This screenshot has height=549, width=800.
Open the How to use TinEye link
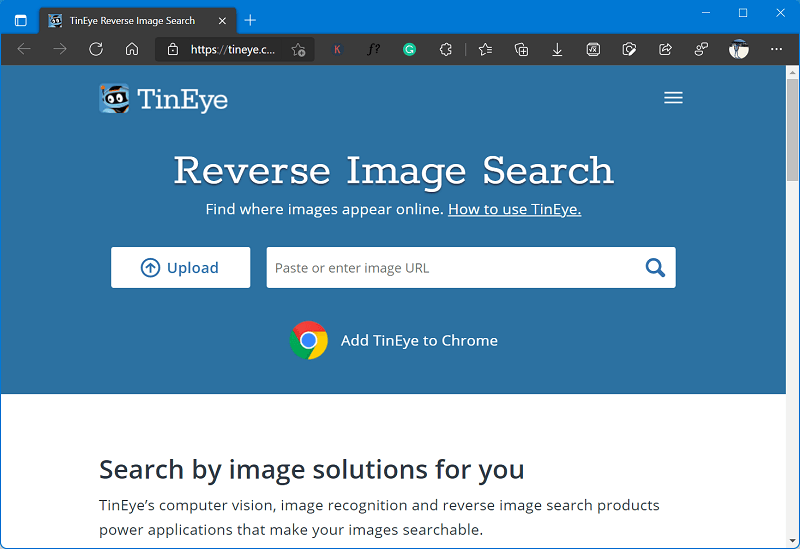[x=514, y=209]
